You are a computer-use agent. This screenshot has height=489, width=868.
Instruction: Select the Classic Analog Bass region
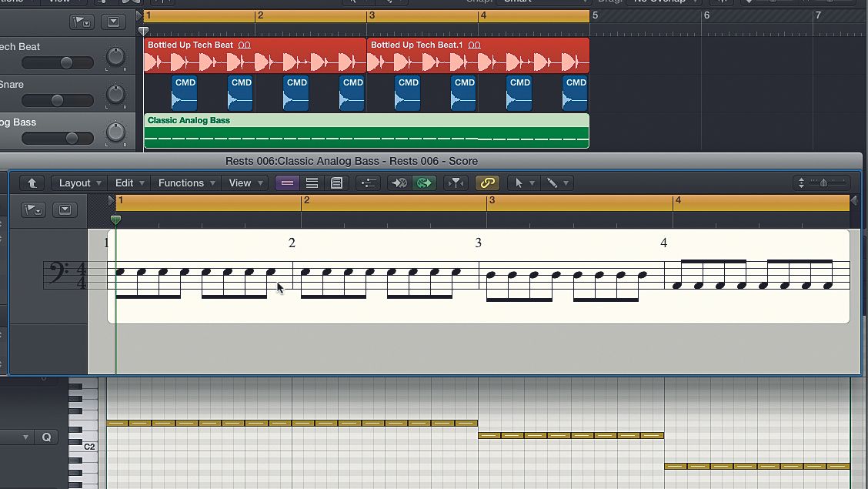pos(366,131)
